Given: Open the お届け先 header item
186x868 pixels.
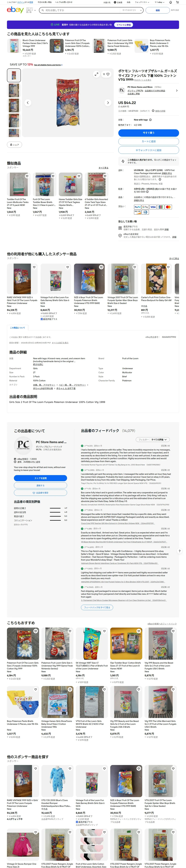Looking at the screenshot, I should tap(107, 2).
